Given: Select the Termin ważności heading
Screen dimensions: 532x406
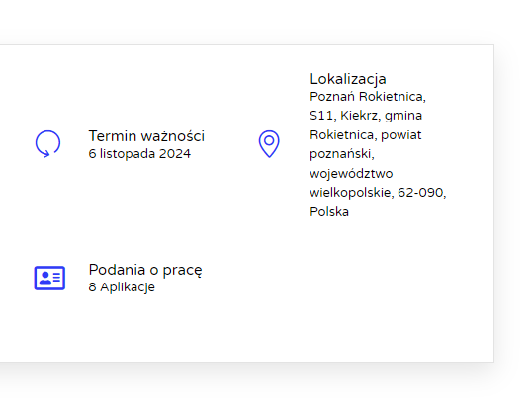Looking at the screenshot, I should (146, 136).
